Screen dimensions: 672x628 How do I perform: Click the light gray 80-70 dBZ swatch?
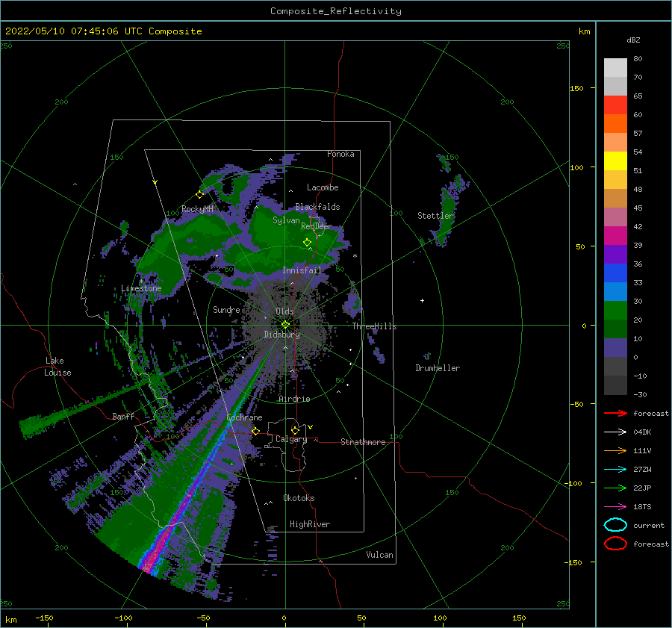pyautogui.click(x=615, y=68)
